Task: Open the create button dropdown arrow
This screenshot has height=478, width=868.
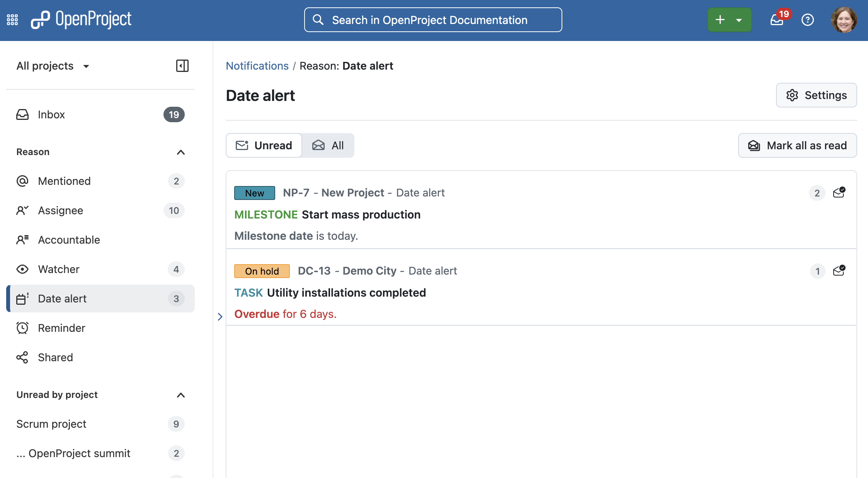Action: 739,20
